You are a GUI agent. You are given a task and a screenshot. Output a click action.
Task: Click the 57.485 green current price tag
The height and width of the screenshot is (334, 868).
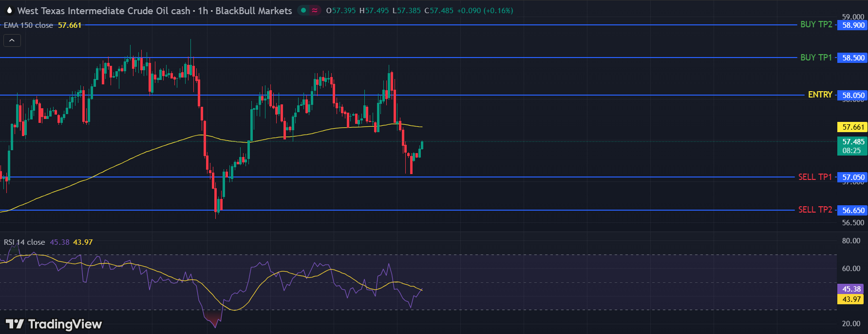853,146
